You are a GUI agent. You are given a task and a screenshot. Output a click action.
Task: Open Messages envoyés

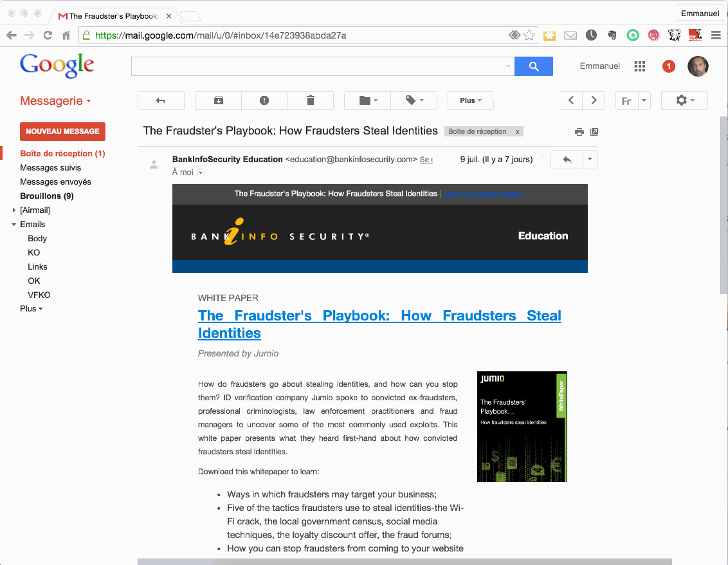point(55,181)
